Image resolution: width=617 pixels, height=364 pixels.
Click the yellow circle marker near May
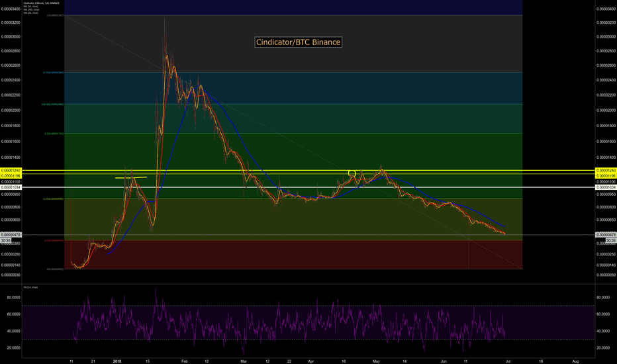(352, 173)
